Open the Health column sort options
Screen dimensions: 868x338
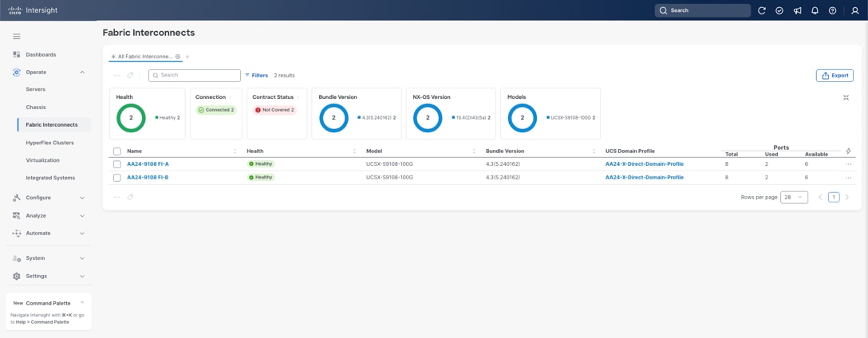(354, 151)
